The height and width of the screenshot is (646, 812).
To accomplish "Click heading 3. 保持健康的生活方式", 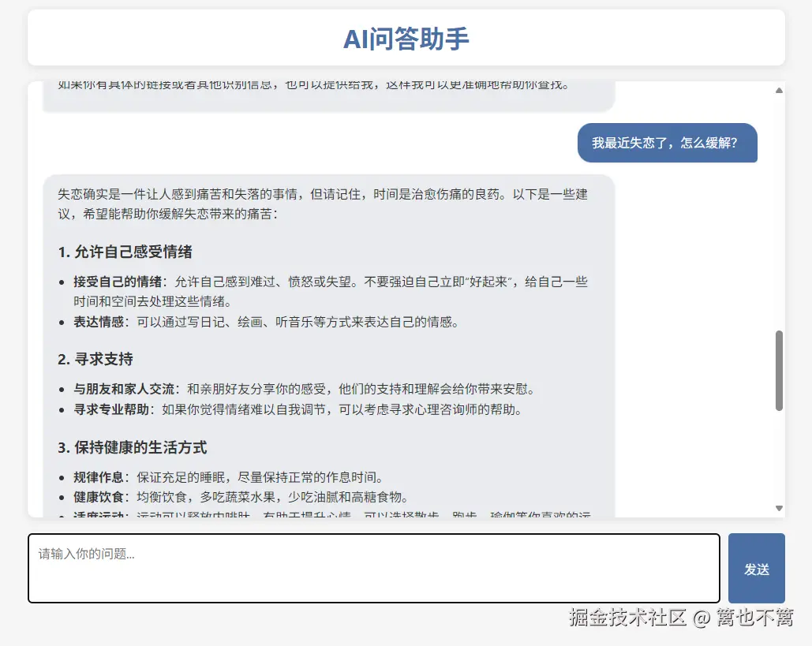I will click(x=132, y=448).
